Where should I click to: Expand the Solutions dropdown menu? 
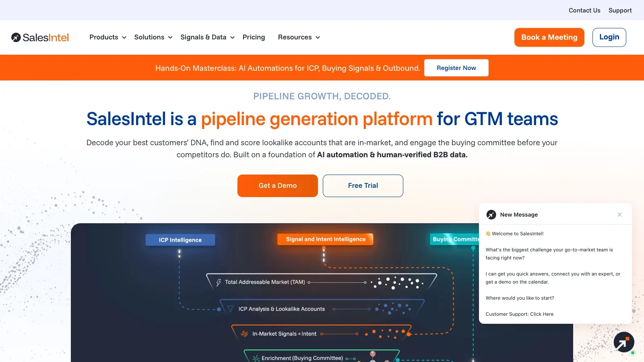click(x=153, y=37)
